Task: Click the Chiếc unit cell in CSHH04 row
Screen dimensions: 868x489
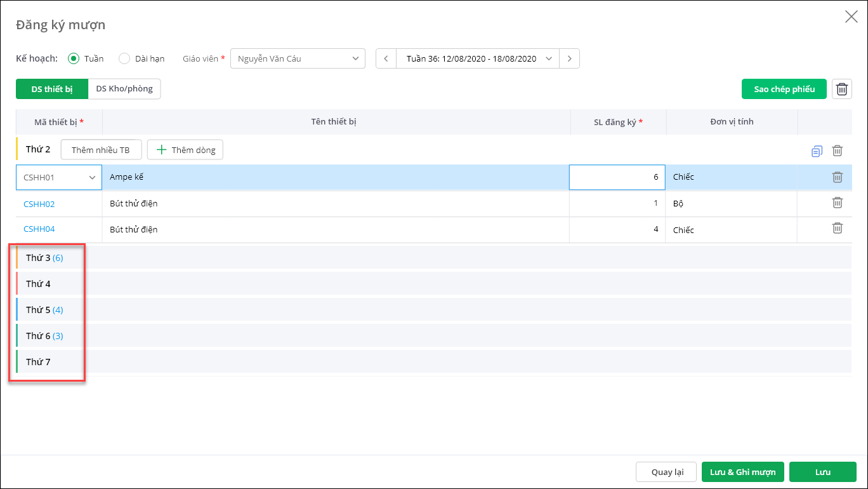Action: [732, 229]
